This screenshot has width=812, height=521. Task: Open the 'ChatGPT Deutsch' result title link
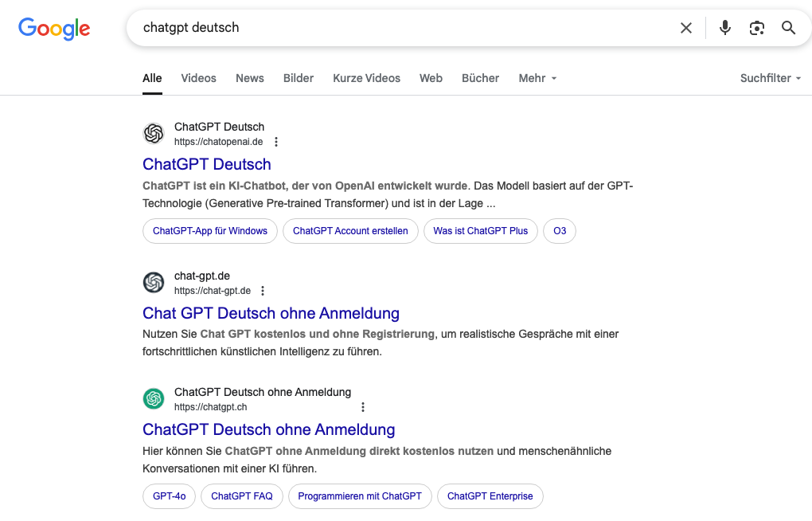click(x=207, y=164)
